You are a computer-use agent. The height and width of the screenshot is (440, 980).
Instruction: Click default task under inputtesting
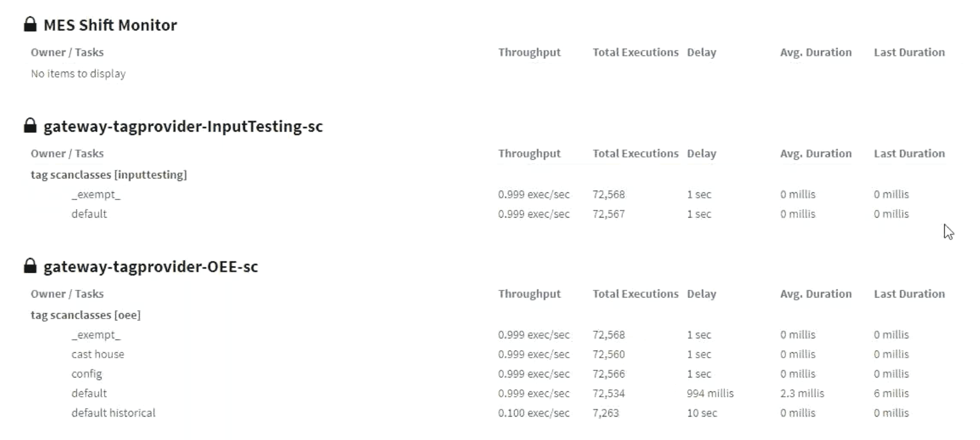[x=89, y=214]
